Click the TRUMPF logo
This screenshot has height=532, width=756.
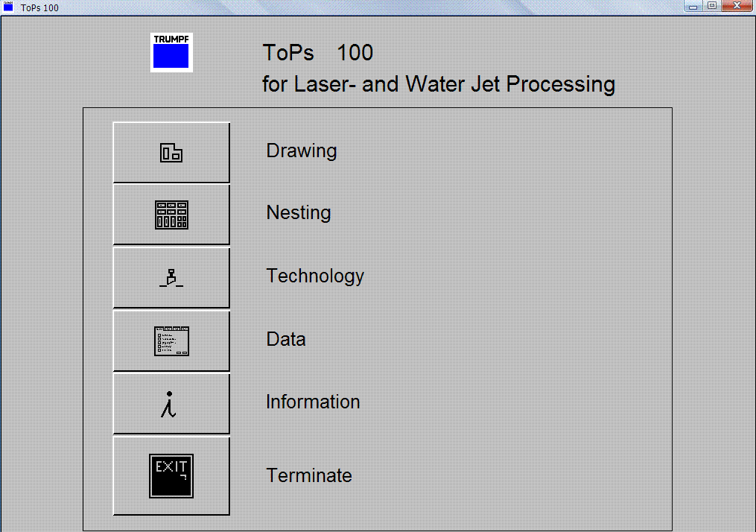click(171, 53)
